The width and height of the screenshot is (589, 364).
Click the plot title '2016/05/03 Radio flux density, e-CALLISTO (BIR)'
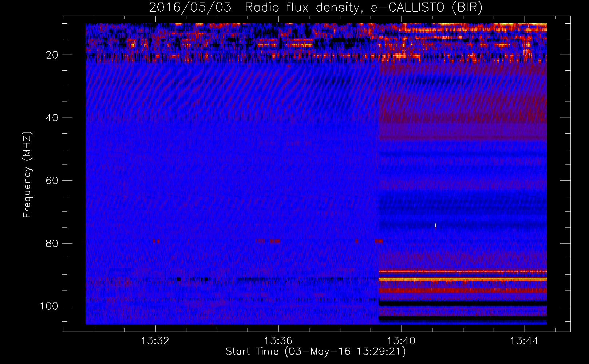pyautogui.click(x=316, y=7)
